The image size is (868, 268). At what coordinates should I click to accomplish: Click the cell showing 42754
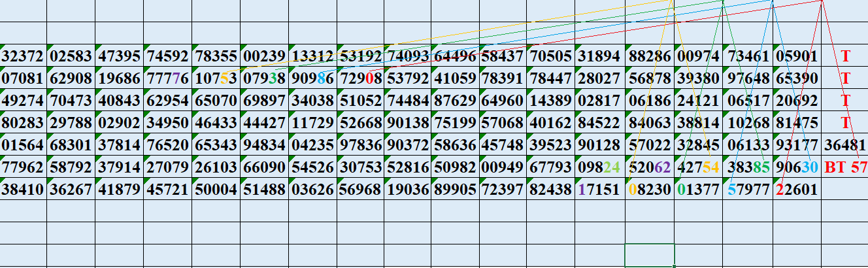[698, 167]
